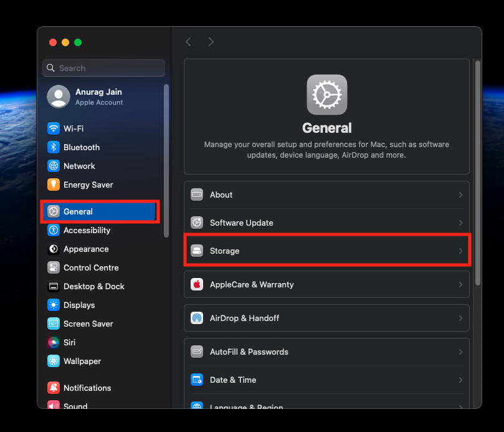Click the Siri icon in sidebar
The image size is (504, 432).
[x=54, y=342]
